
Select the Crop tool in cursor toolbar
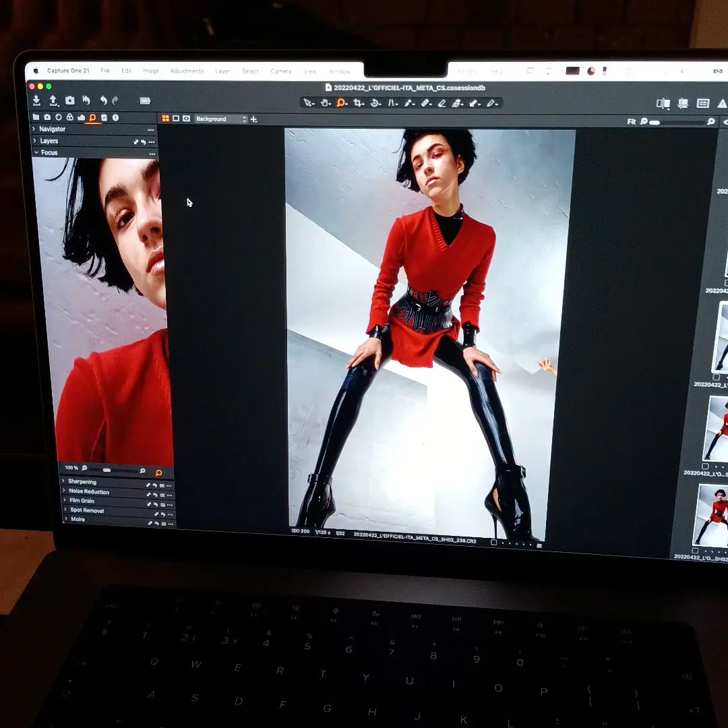358,103
